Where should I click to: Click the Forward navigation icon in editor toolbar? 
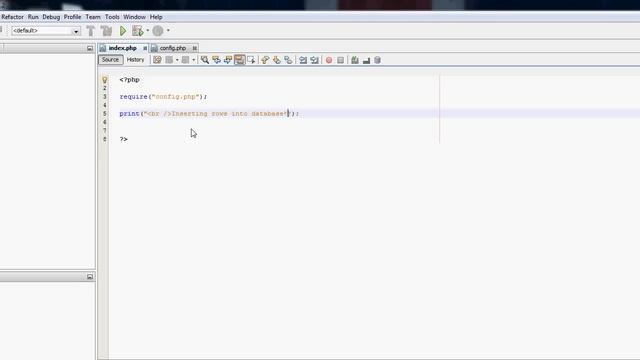pyautogui.click(x=185, y=60)
